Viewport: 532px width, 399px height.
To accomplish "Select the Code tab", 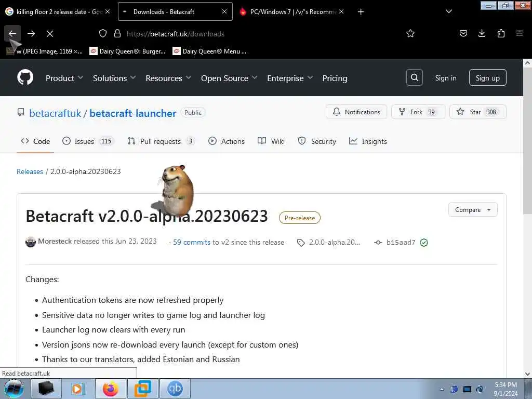I will tap(35, 141).
